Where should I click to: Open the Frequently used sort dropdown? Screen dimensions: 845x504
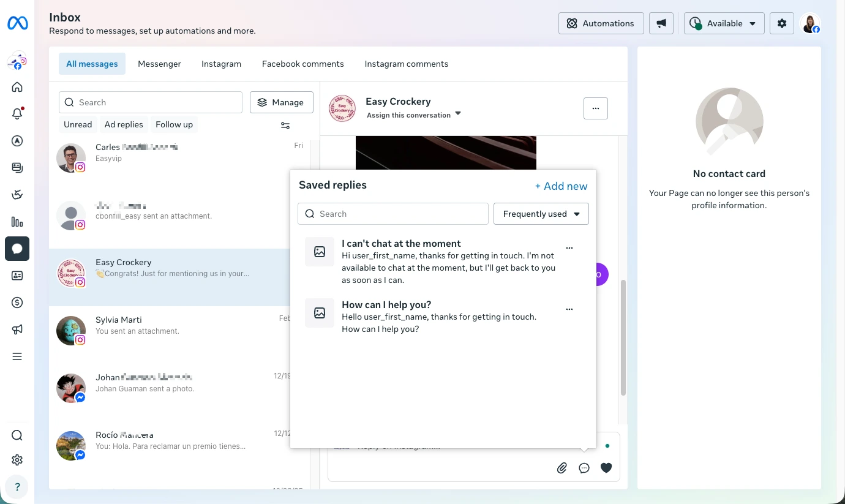click(541, 214)
